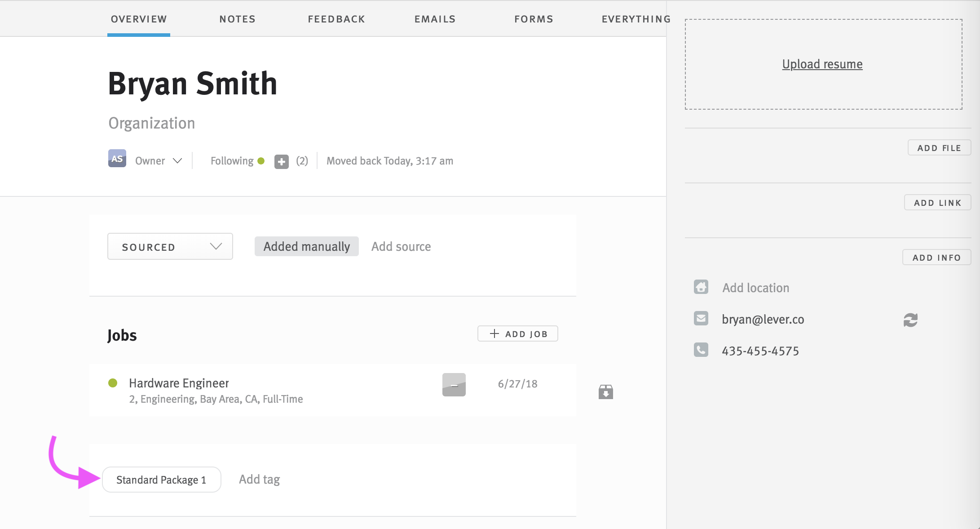
Task: Click the Add tag field
Action: tap(260, 480)
